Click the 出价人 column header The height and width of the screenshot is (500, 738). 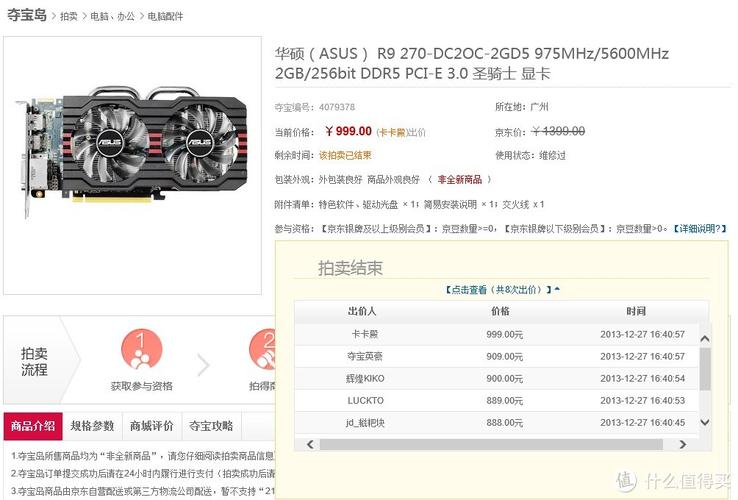tap(362, 311)
